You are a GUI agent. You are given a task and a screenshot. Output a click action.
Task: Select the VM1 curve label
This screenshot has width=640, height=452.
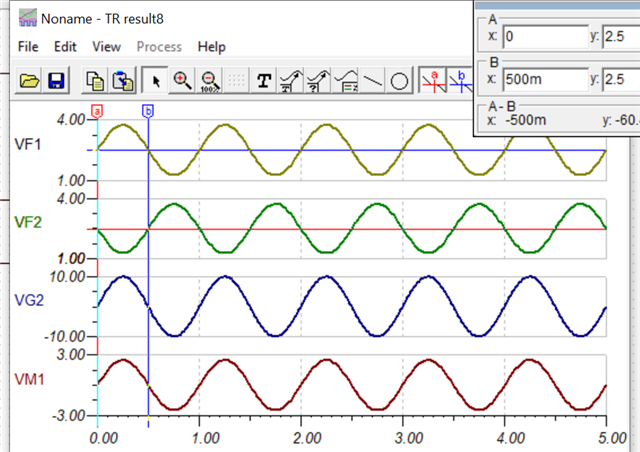coord(29,379)
